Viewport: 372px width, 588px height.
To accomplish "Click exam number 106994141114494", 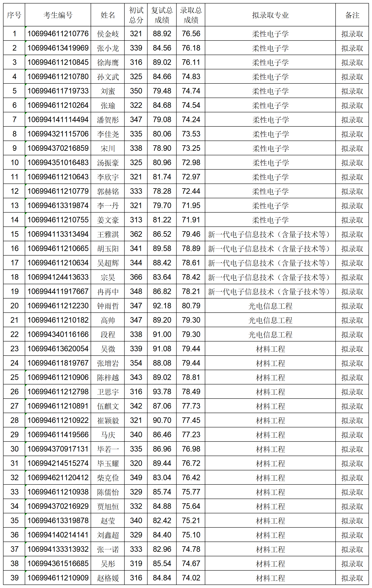I will point(58,120).
